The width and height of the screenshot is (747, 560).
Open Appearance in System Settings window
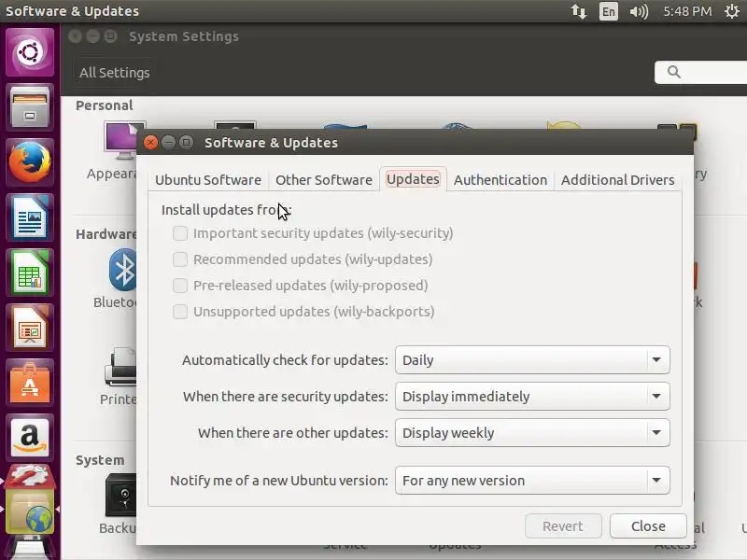[114, 152]
